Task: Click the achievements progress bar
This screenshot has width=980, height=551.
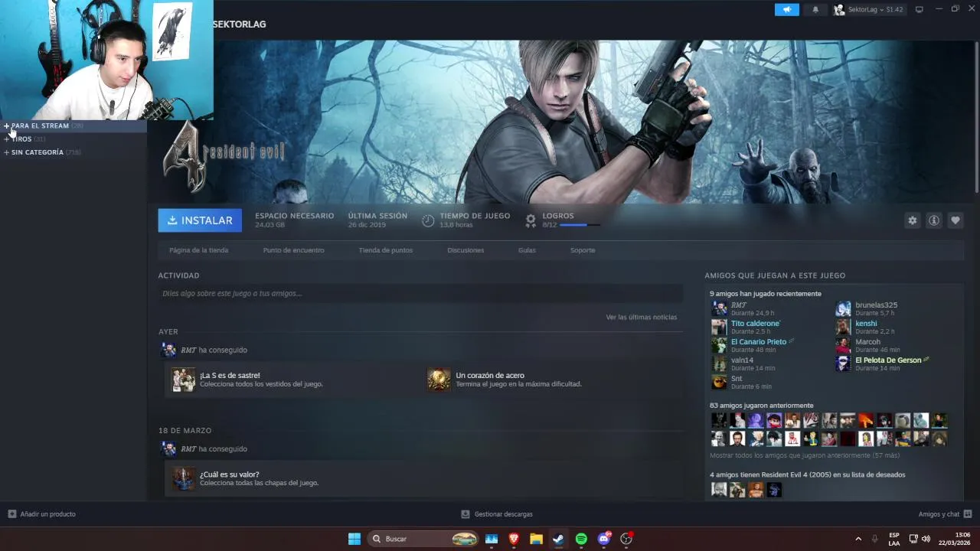Action: point(580,225)
